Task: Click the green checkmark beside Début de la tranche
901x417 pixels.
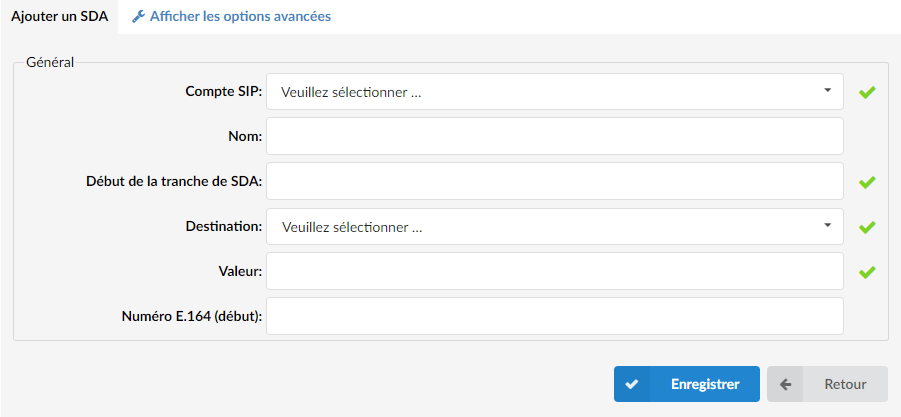Action: click(x=867, y=182)
